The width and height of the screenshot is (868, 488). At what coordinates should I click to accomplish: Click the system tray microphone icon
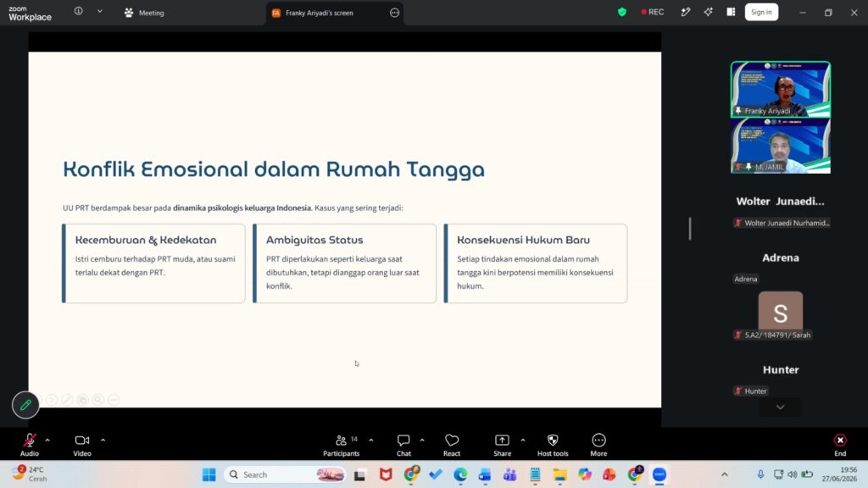(760, 474)
